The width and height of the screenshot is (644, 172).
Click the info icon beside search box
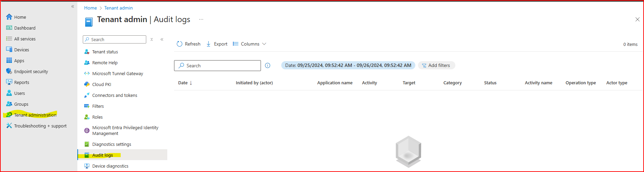[268, 66]
